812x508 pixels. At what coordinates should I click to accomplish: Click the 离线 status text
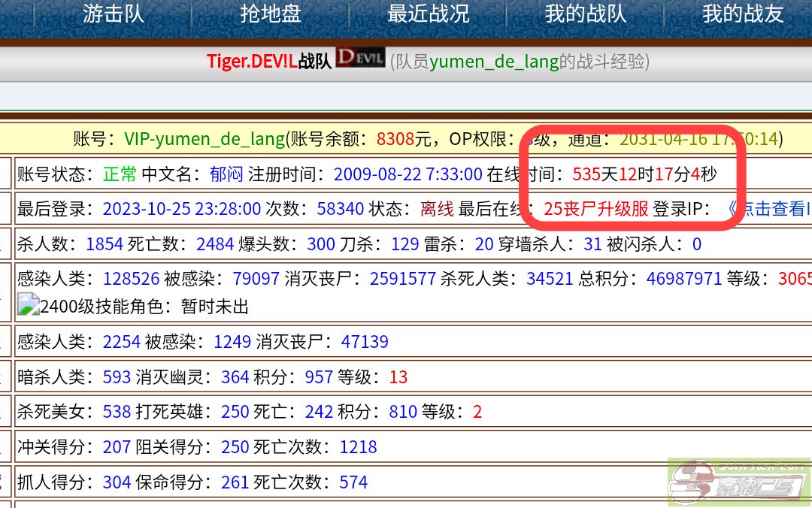point(437,209)
